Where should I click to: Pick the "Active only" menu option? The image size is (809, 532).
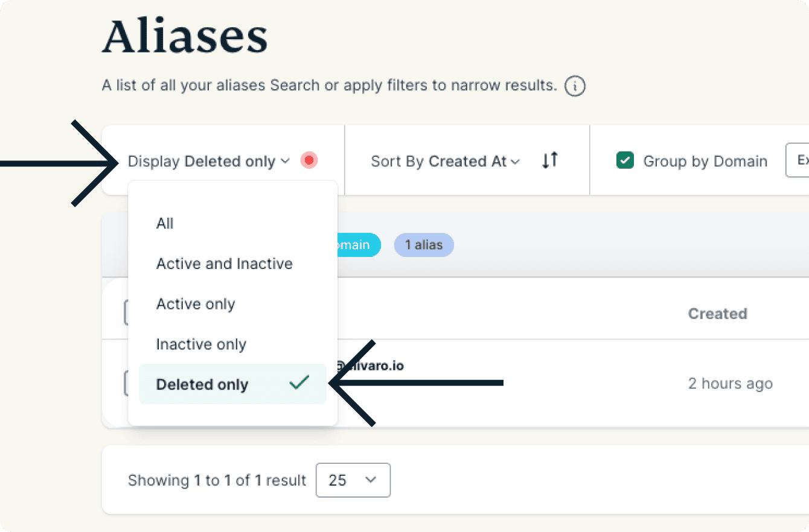tap(196, 304)
